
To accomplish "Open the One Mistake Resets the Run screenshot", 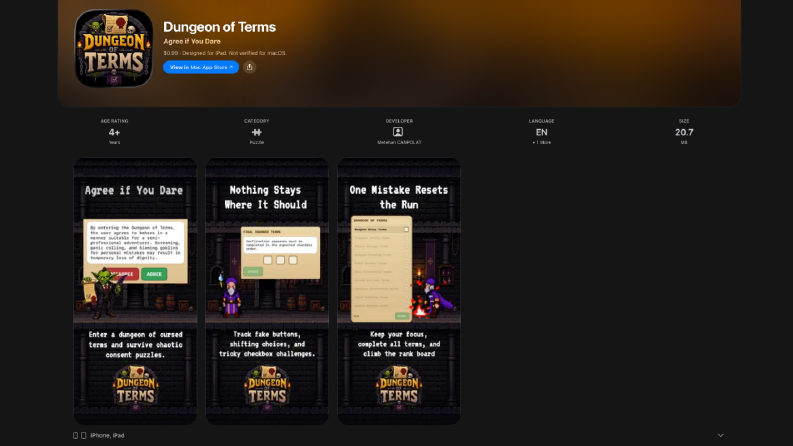I will [399, 291].
